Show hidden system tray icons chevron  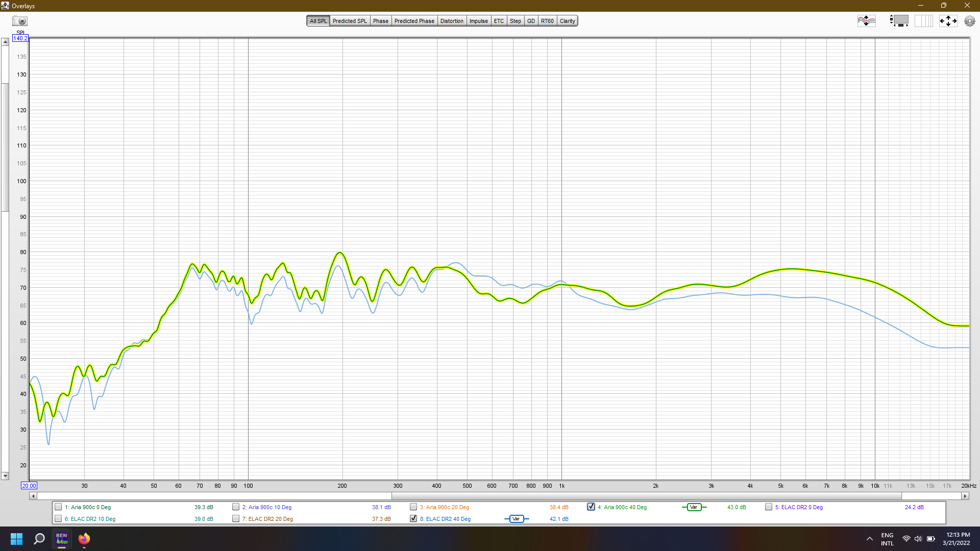tap(869, 539)
